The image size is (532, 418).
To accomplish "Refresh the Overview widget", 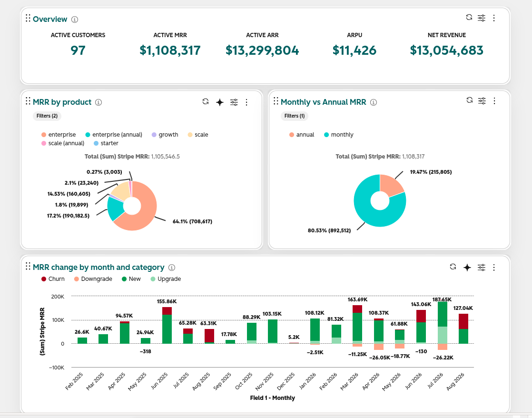I will coord(469,18).
